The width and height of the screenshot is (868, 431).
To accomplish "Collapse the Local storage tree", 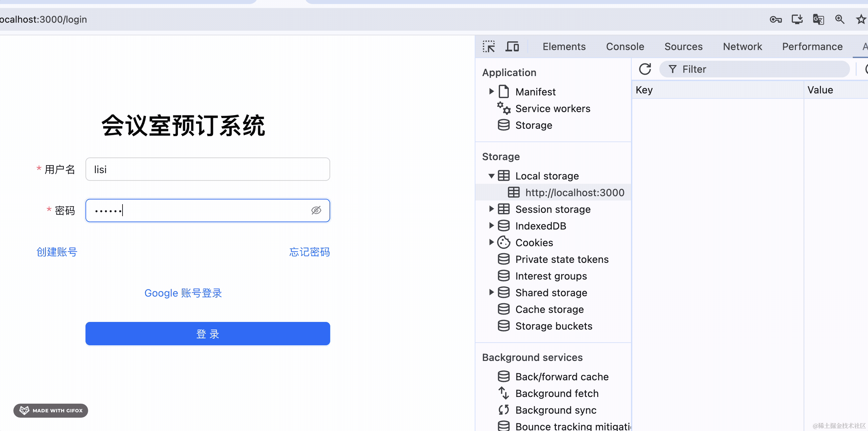I will pos(491,176).
